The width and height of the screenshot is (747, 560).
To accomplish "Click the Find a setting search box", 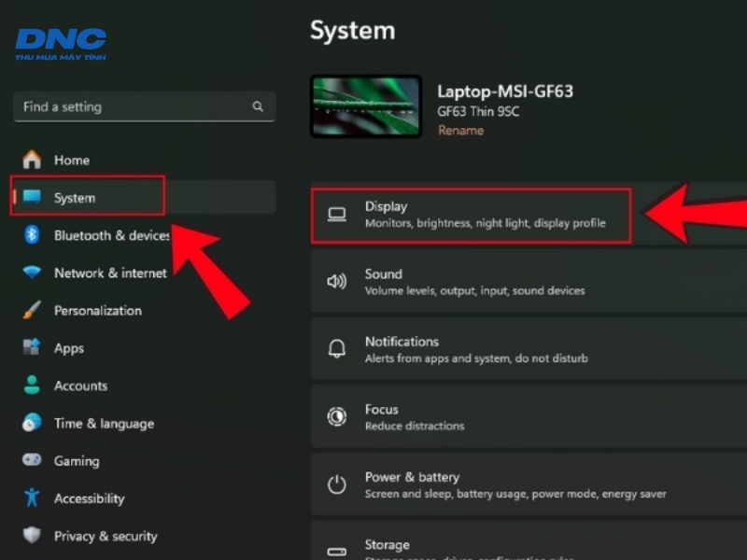I will coord(145,106).
